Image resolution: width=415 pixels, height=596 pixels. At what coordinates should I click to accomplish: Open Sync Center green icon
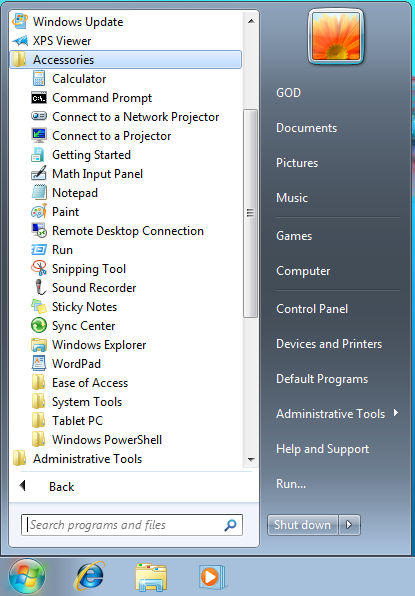click(39, 325)
